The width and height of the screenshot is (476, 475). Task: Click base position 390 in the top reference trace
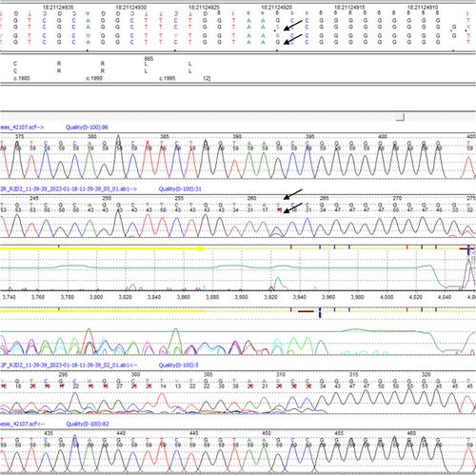pos(237,136)
